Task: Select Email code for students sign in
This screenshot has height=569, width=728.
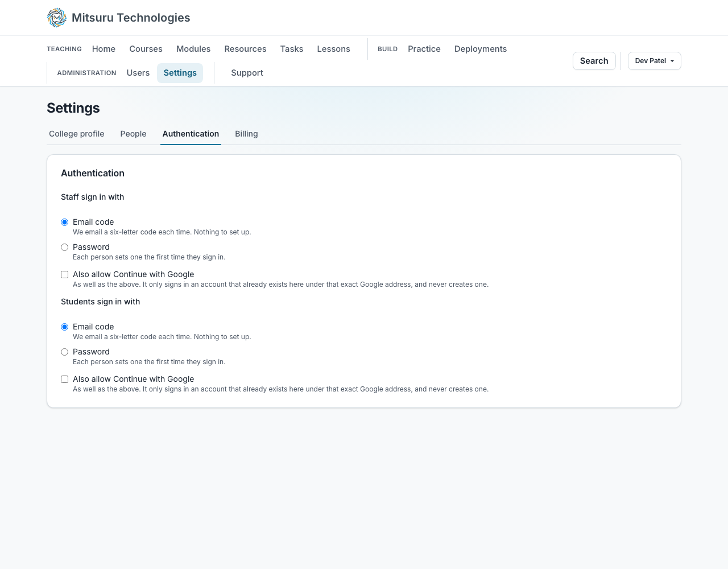Action: pos(64,327)
